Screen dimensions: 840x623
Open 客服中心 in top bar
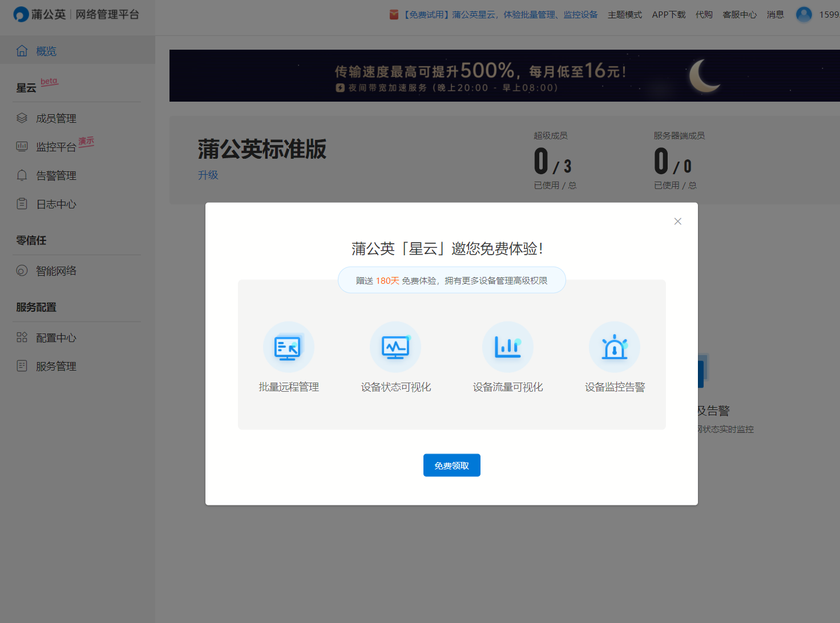740,15
